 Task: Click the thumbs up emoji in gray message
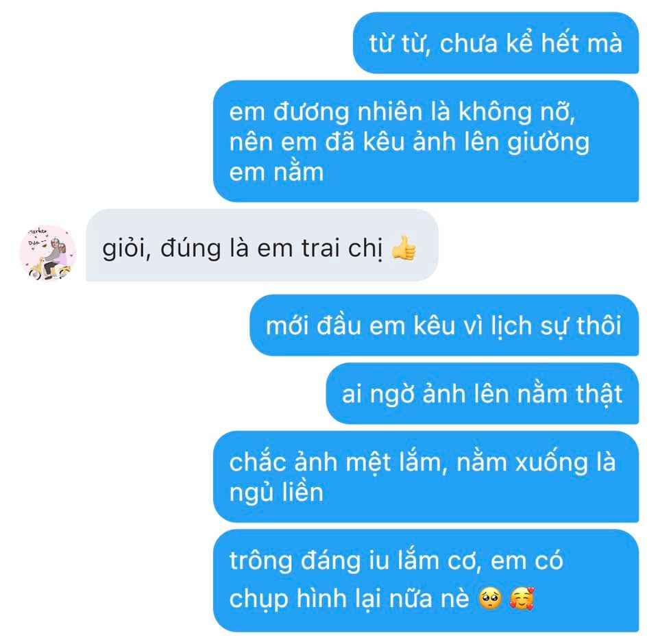pos(404,248)
